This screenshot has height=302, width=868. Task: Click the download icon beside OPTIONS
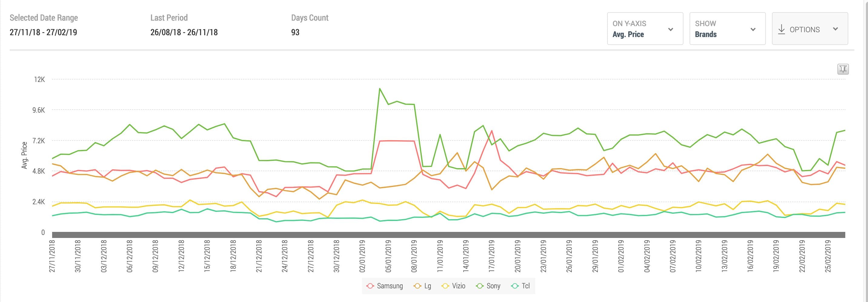pos(781,29)
